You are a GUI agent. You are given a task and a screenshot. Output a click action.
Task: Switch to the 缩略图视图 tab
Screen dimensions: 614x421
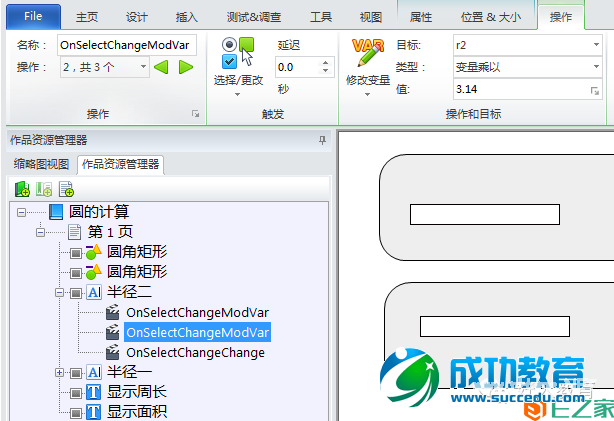point(41,164)
